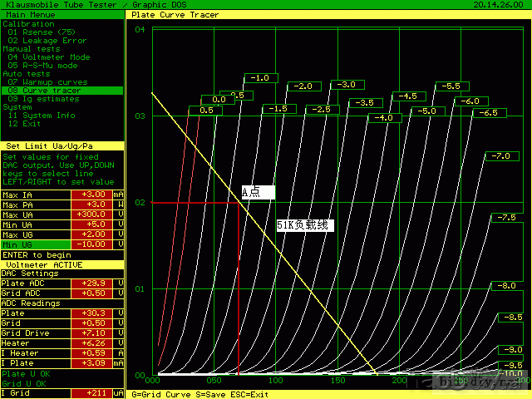Open 09 Ig estimates
The width and height of the screenshot is (532, 399).
point(45,98)
